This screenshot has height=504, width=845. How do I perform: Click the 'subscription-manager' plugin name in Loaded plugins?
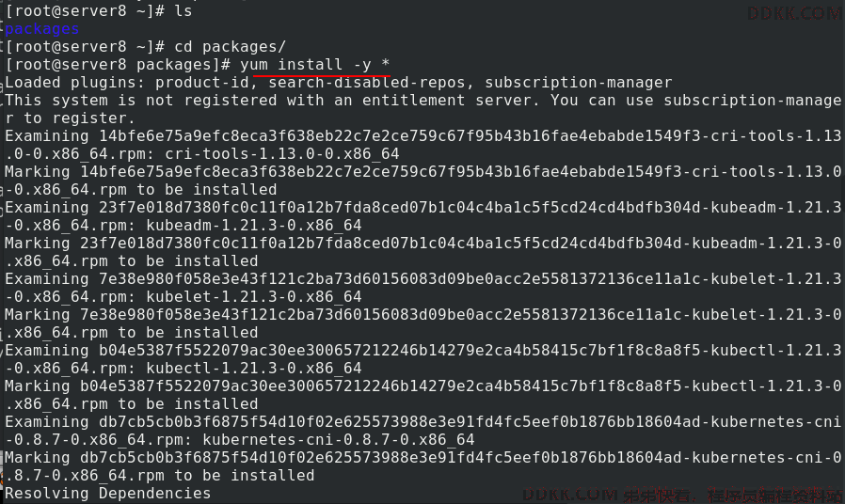[x=579, y=83]
